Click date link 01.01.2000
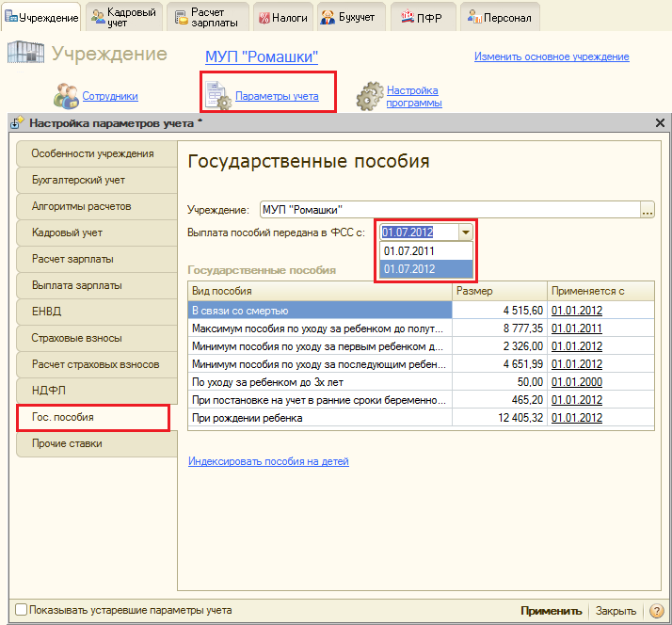 576,382
